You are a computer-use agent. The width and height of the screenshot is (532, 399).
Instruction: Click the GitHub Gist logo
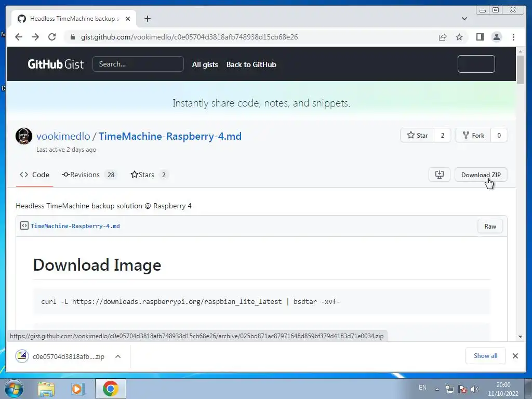56,64
